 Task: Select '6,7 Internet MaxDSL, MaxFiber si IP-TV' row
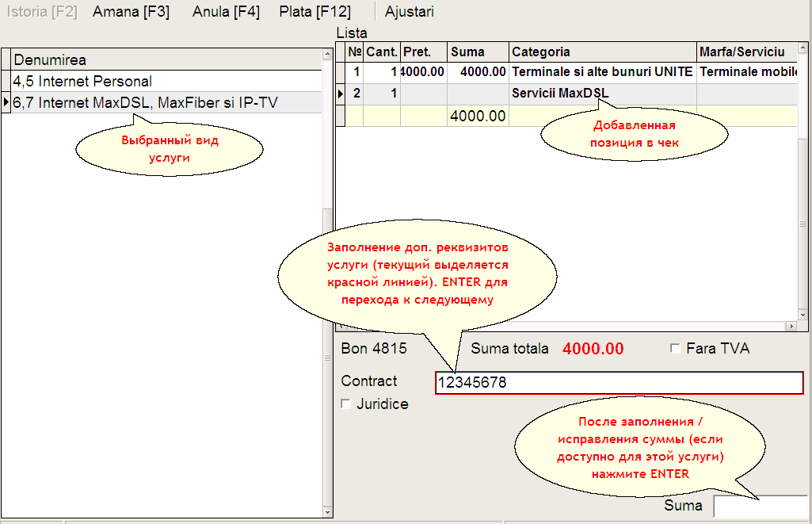166,102
